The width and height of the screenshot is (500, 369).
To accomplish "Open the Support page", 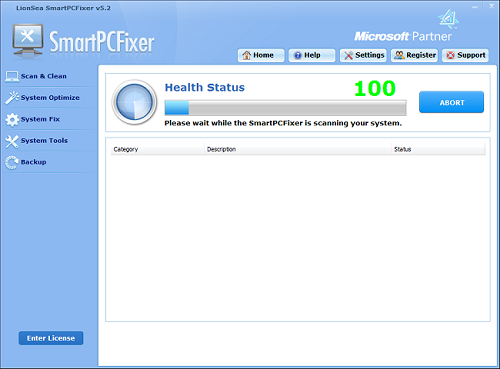I will 465,55.
